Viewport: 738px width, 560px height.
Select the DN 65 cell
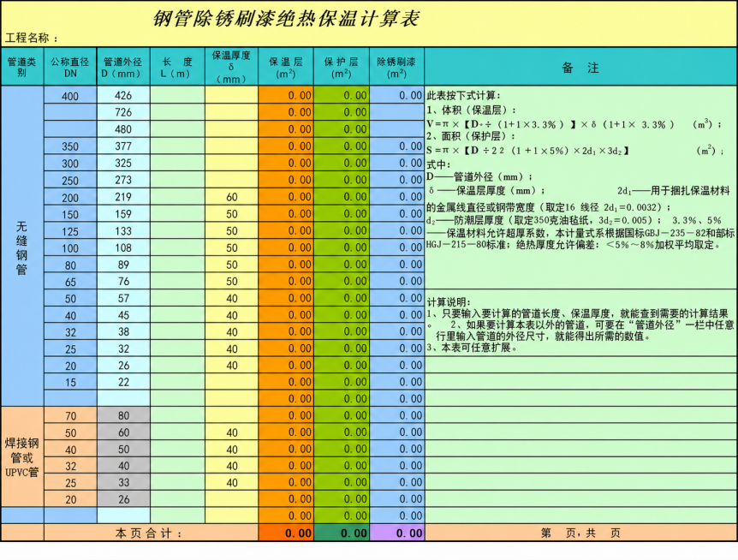(x=70, y=282)
